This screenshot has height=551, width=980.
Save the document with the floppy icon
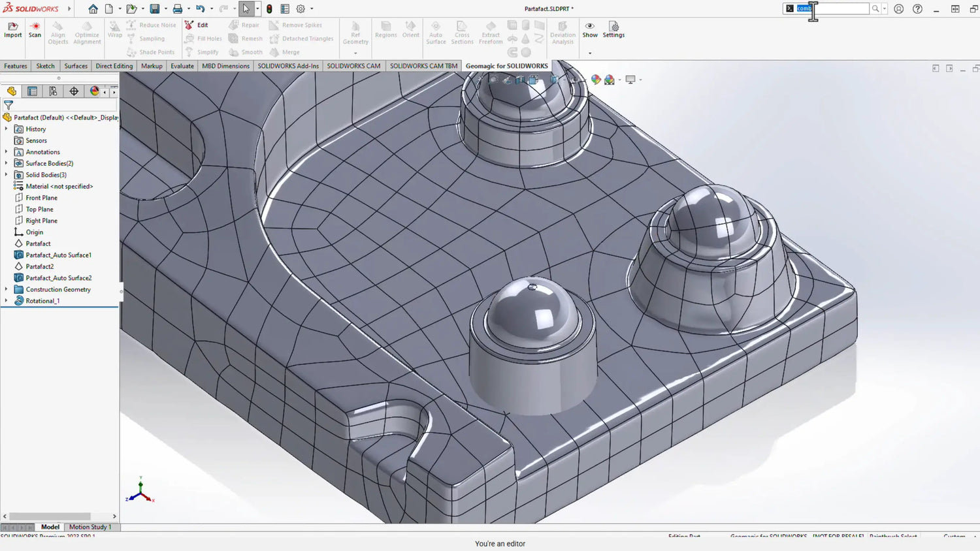155,9
